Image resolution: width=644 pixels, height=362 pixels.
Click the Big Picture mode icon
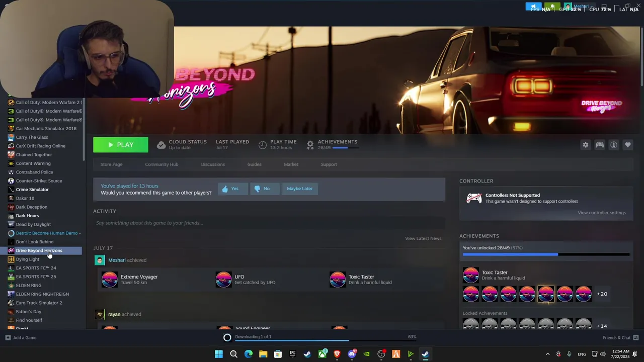[604, 7]
